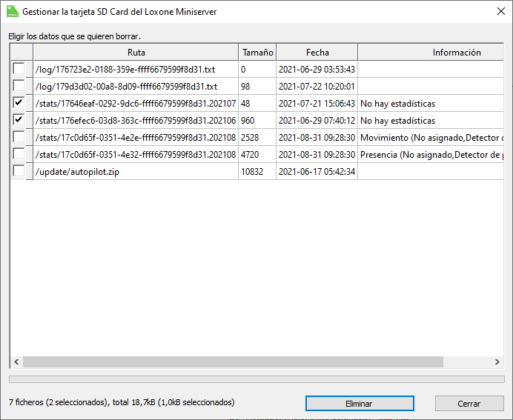
Task: Uncheck the stats/176efec6 file checkbox
Action: (19, 120)
